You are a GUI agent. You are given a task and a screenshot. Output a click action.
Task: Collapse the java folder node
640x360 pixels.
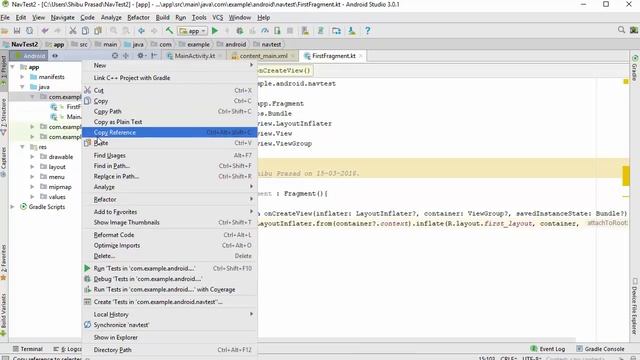(22, 87)
